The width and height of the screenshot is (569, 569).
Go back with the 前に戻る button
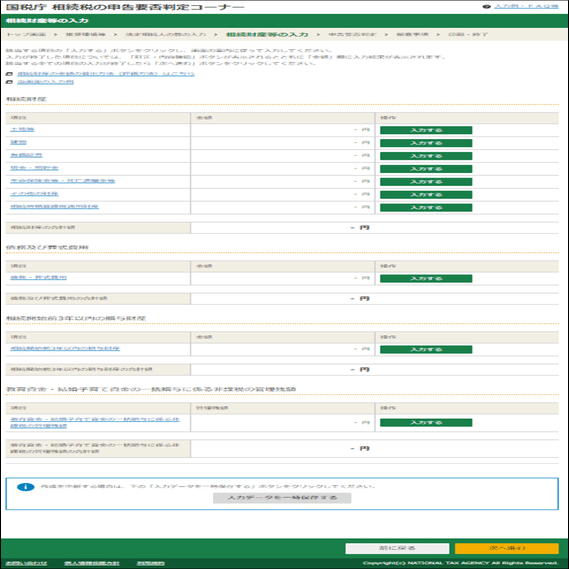(x=397, y=548)
